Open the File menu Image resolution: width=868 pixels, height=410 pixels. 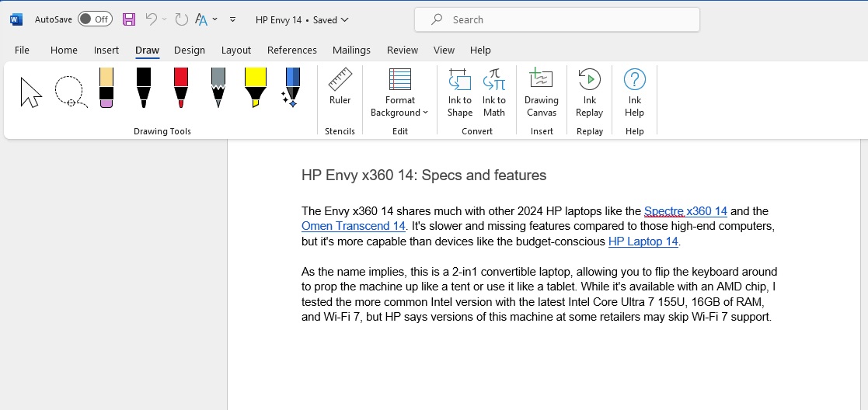pyautogui.click(x=22, y=50)
